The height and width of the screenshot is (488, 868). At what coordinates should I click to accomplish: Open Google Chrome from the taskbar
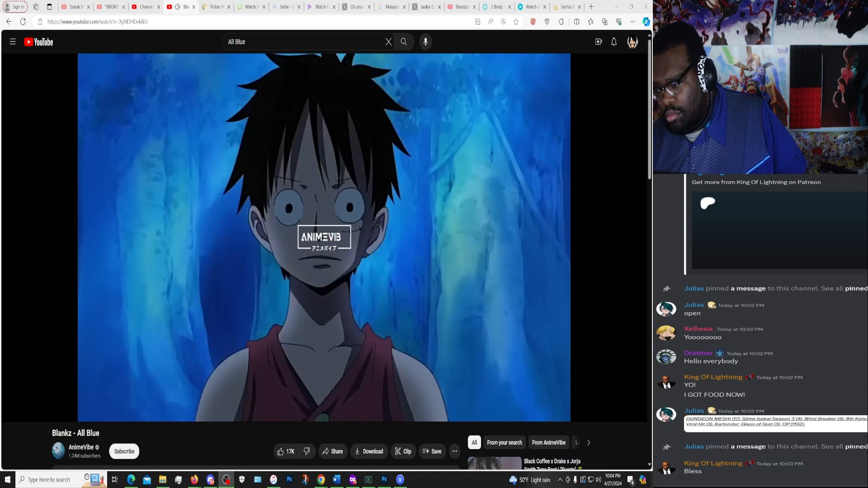(x=321, y=479)
